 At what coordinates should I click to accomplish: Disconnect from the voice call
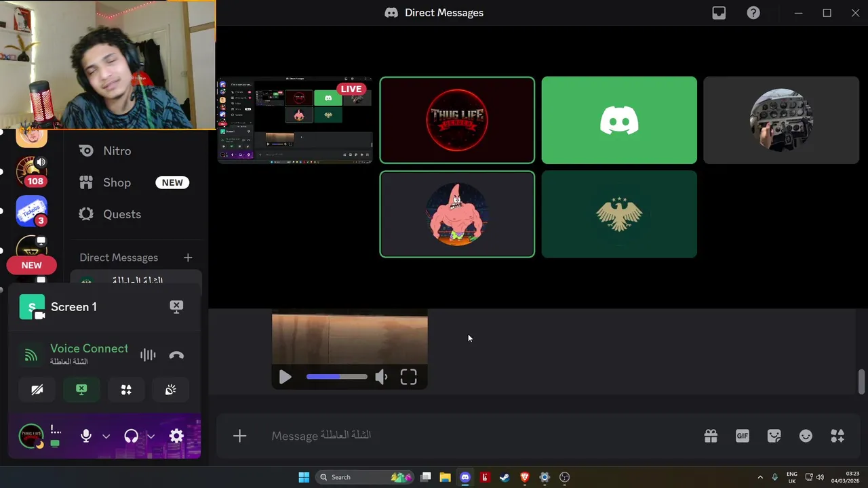click(176, 355)
